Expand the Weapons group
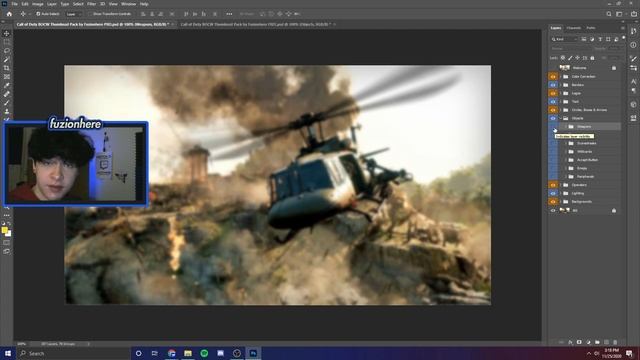 (566, 127)
